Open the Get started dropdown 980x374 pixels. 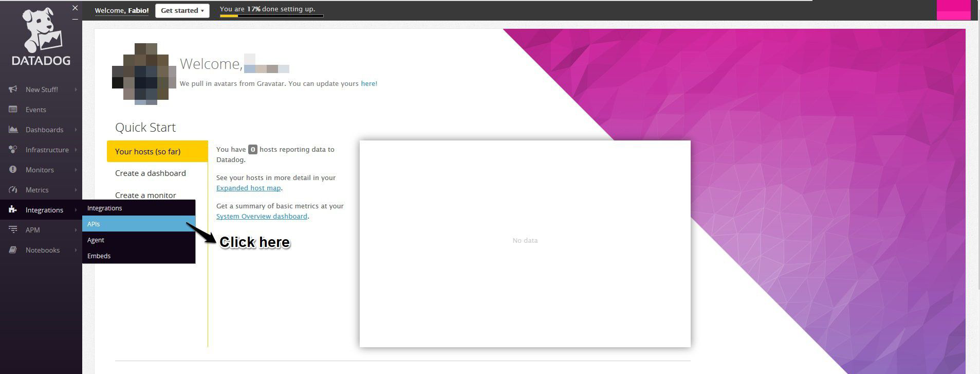coord(182,10)
